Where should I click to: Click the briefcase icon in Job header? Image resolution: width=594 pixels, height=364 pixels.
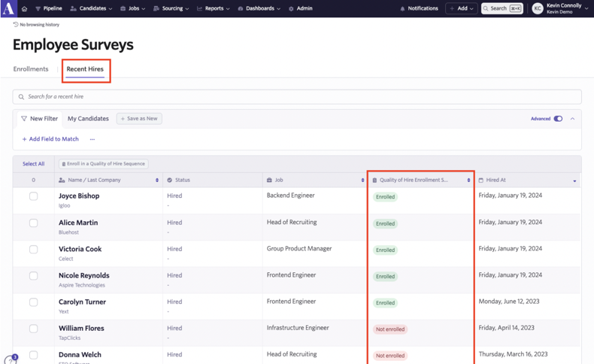click(x=269, y=180)
